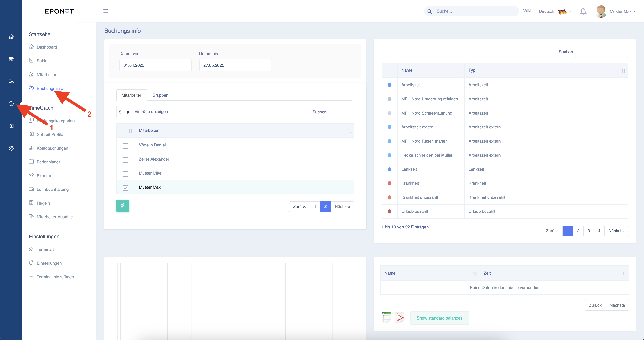
Task: Uncheck the Muster Max checkbox
Action: coord(125,188)
